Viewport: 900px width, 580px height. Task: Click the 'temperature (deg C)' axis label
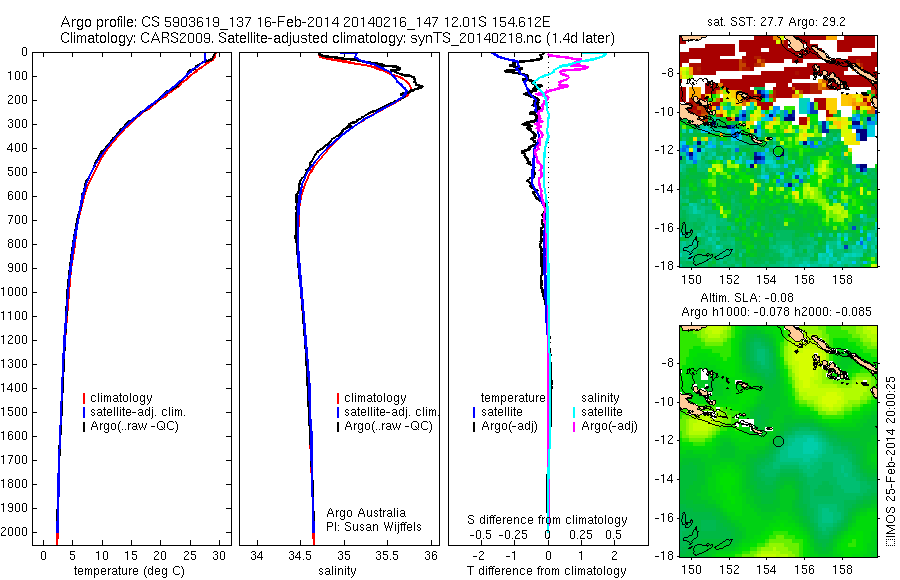point(129,571)
